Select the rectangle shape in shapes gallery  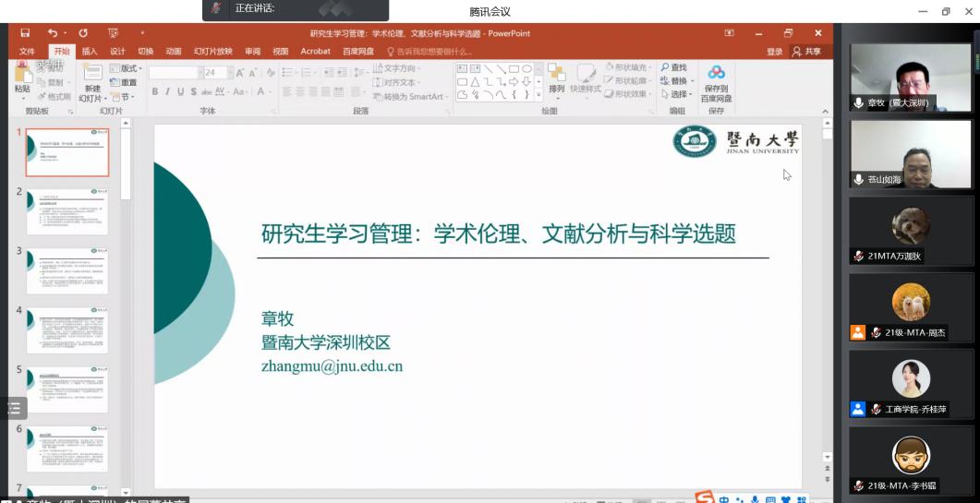click(x=514, y=68)
